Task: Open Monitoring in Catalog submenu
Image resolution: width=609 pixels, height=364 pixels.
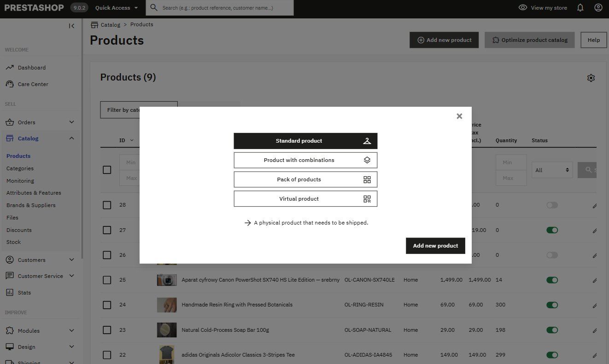Action: pos(20,181)
